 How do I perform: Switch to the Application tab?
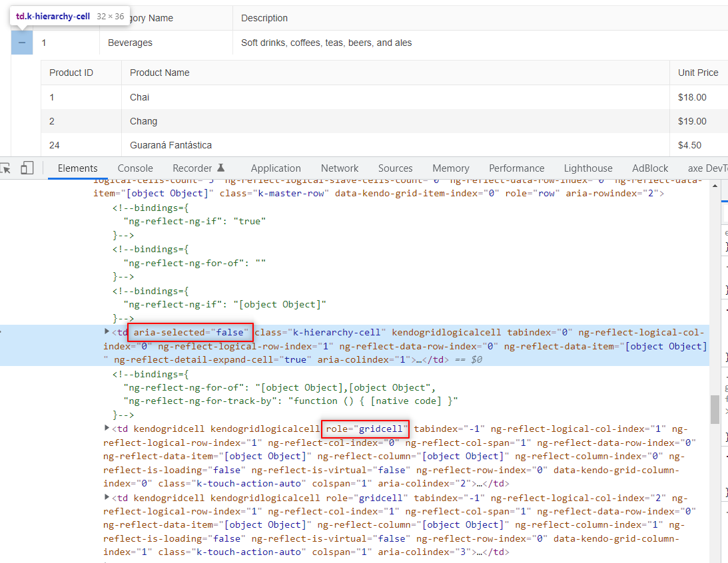pyautogui.click(x=275, y=168)
